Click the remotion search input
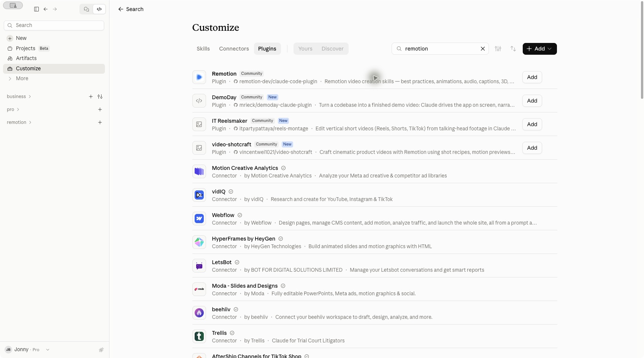Screen dimensions: 644x358 pos(440,49)
